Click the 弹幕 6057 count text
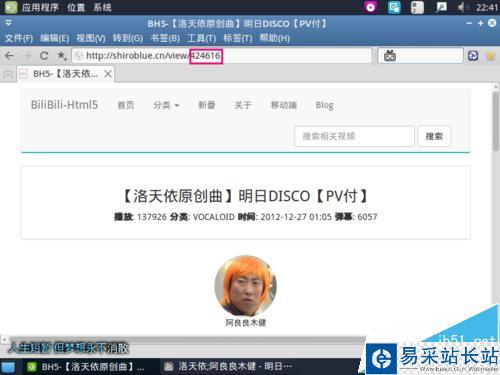The image size is (500, 375). (356, 217)
